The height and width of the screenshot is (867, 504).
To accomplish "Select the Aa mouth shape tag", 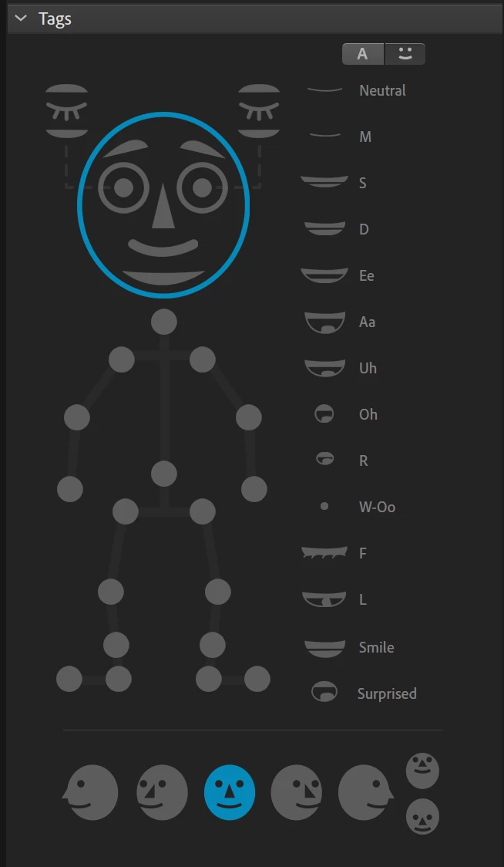I will coord(340,322).
